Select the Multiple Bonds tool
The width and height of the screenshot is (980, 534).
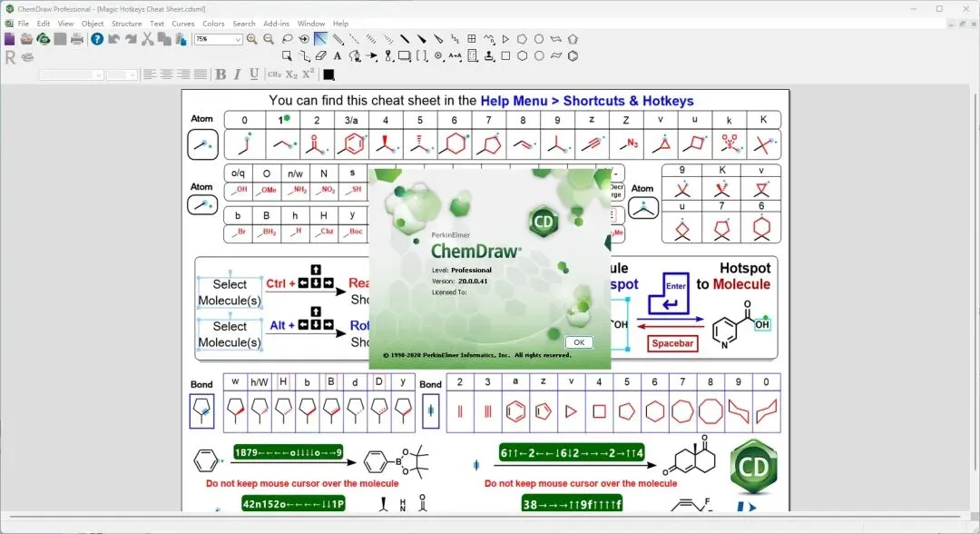point(338,39)
